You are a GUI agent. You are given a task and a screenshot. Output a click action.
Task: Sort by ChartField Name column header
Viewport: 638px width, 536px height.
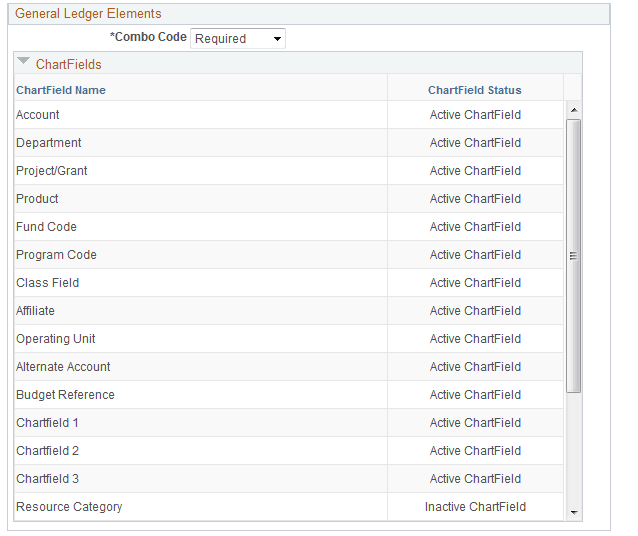click(x=61, y=90)
